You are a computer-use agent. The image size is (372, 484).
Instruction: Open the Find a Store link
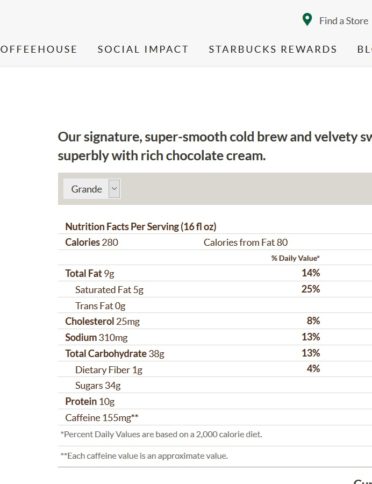point(343,21)
